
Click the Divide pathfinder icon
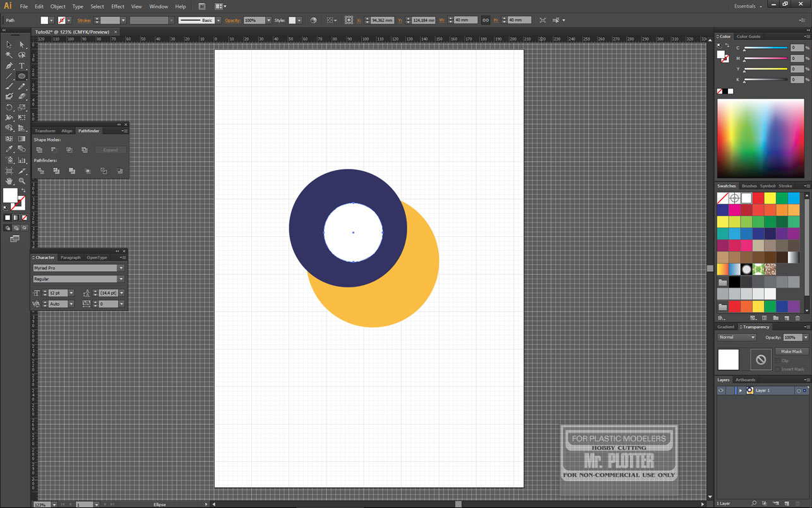tap(40, 171)
